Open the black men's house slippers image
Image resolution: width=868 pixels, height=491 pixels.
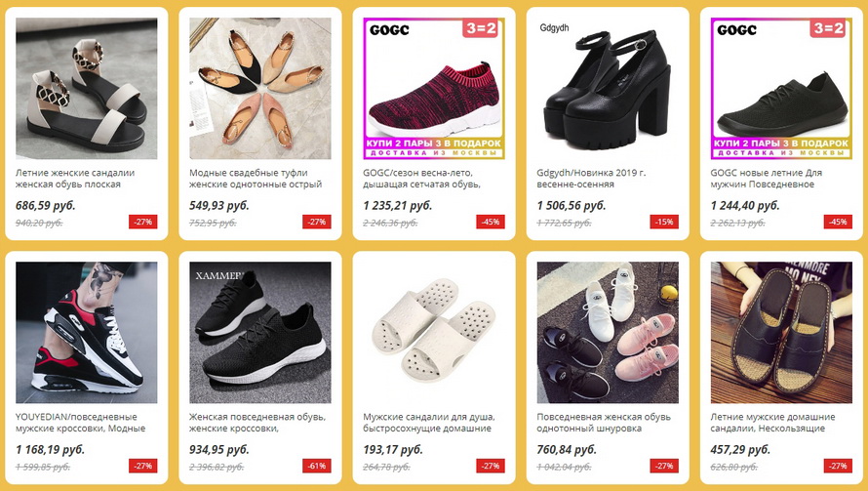781,333
